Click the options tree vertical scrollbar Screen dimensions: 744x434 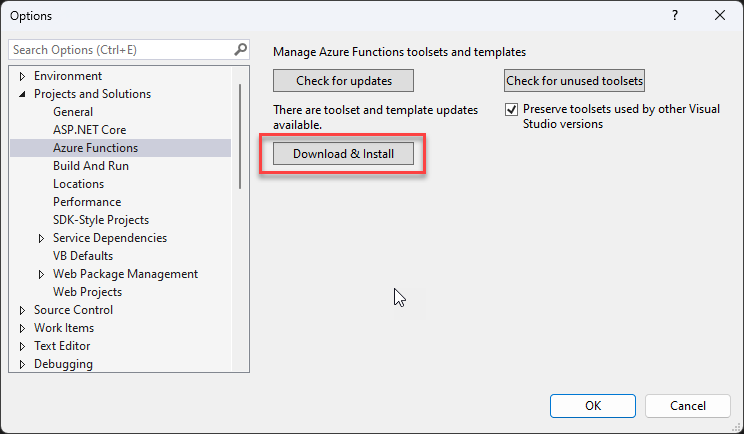tap(240, 135)
